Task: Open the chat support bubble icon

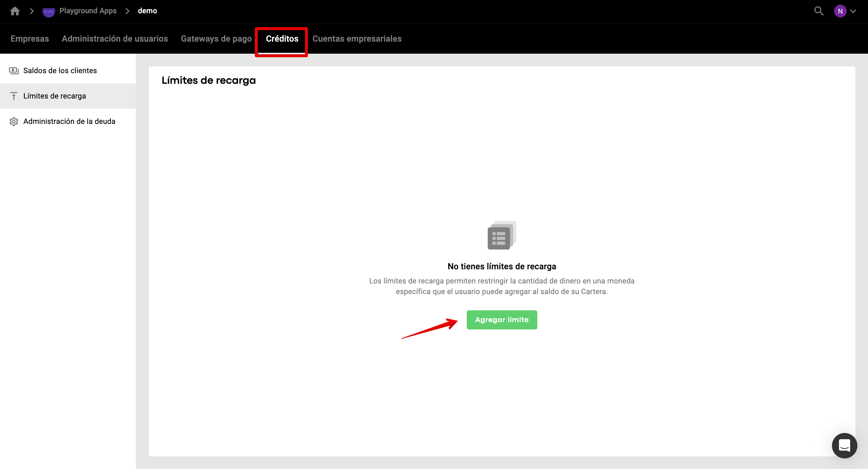Action: tap(844, 445)
